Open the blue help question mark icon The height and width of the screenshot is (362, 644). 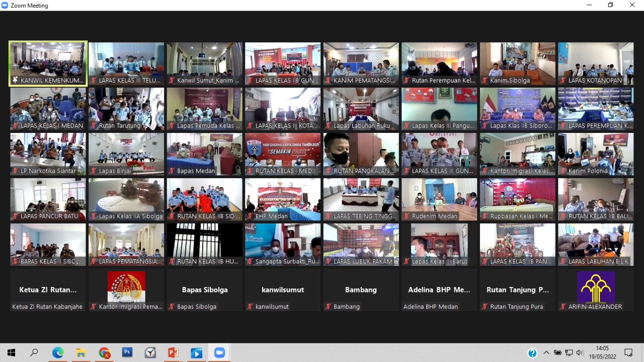point(532,353)
